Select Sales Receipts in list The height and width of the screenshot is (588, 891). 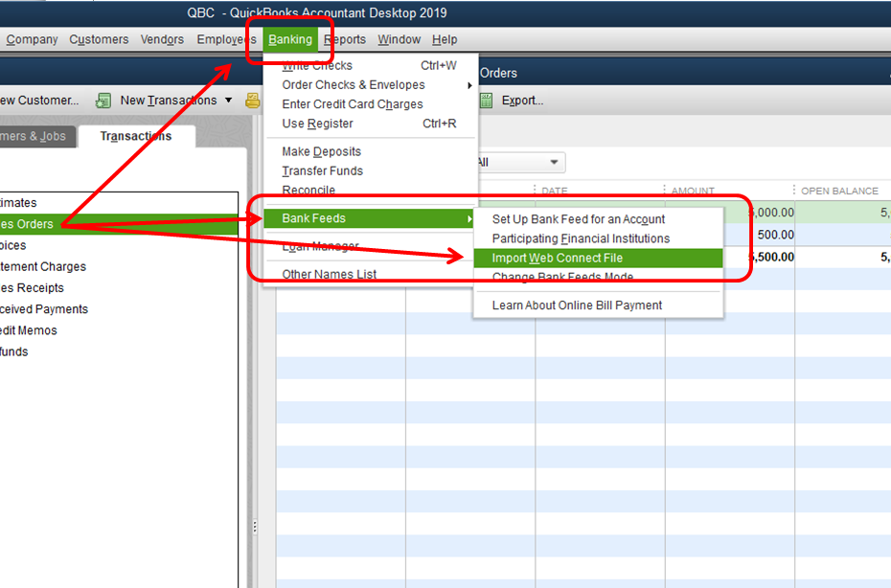119,288
